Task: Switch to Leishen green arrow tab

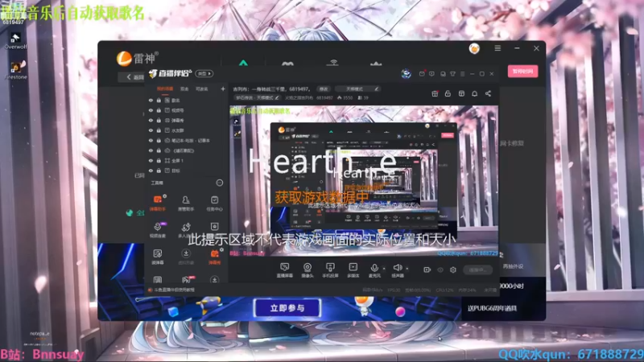Action: click(243, 63)
